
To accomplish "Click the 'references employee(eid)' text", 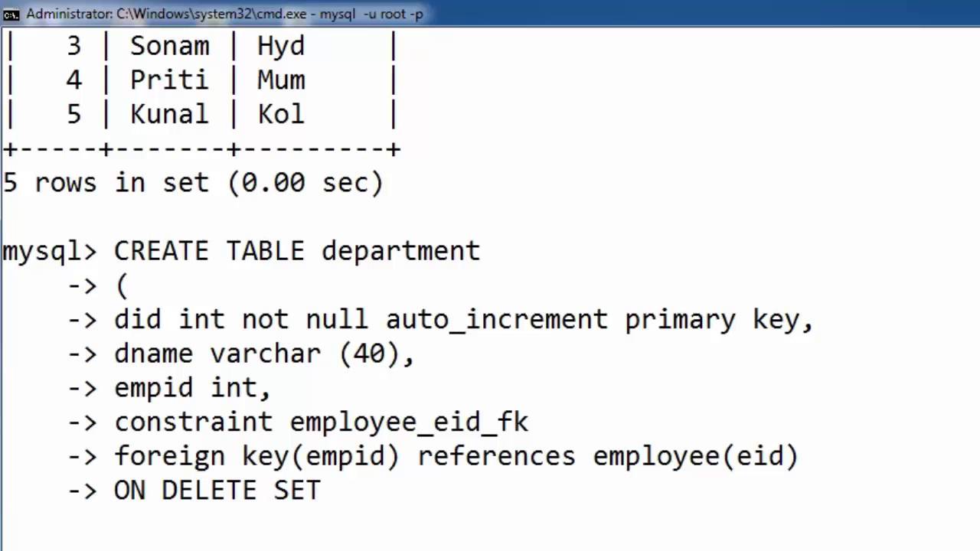I will point(608,457).
